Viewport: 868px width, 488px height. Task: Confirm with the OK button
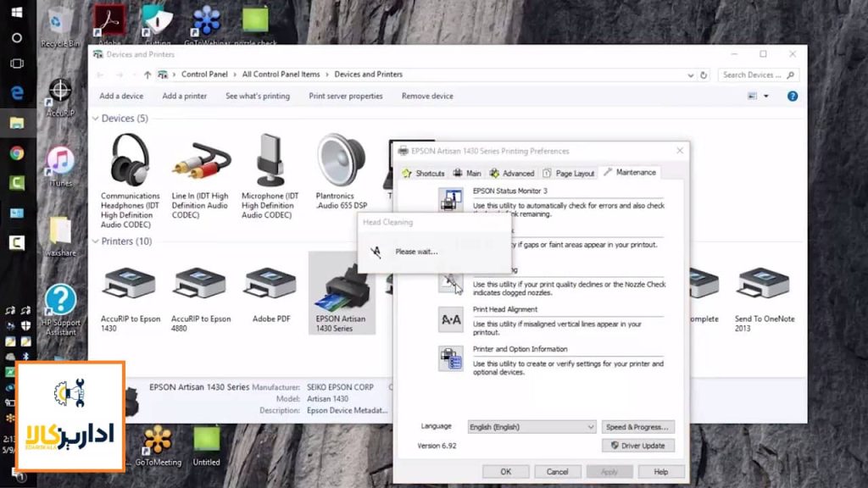[505, 471]
